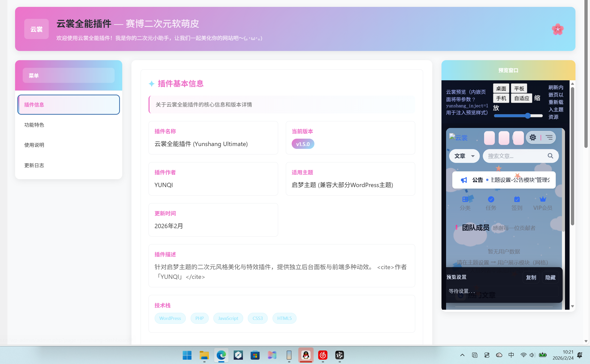
Task: Click the main page vertical scrollbar
Action: click(586, 74)
